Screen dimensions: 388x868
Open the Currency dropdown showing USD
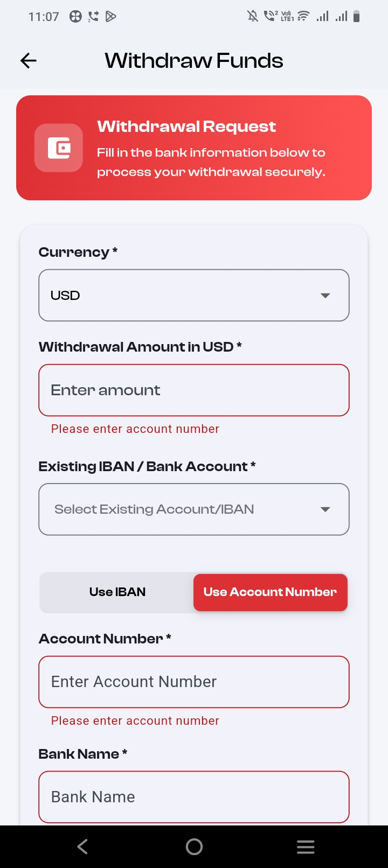183,296
